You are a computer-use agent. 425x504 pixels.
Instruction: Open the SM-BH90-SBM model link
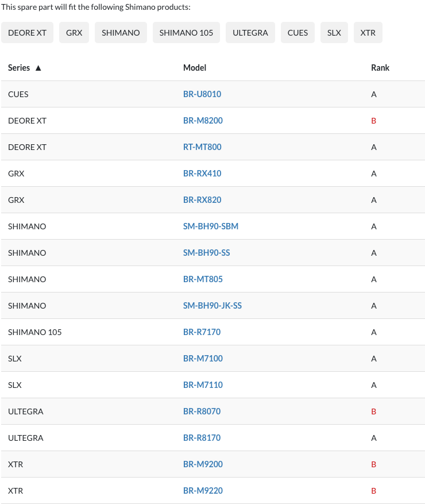tap(211, 226)
